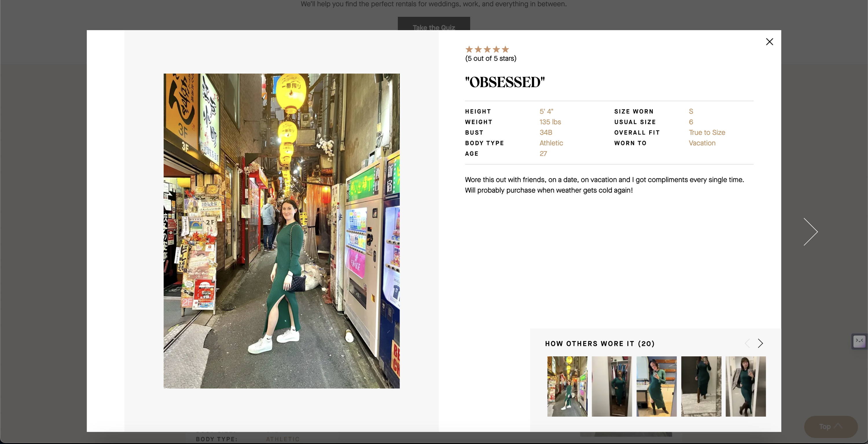Click the '(5 out of 5 stars)' text
The width and height of the screenshot is (868, 444).
click(491, 59)
